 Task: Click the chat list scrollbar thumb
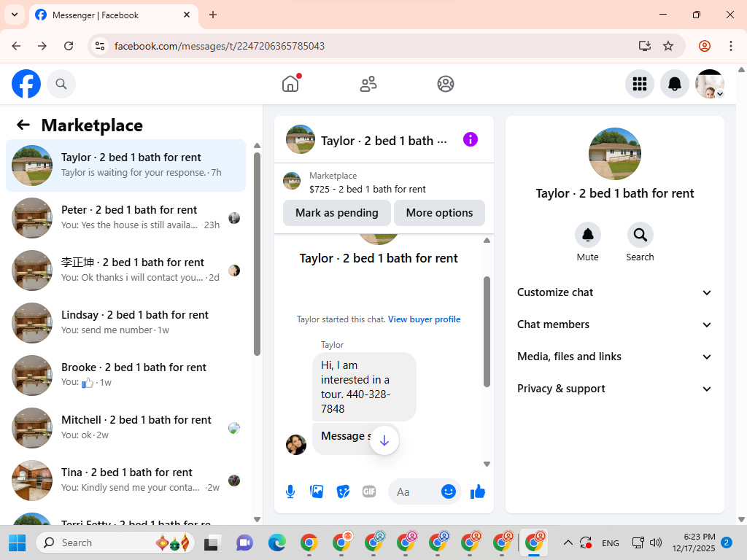(258, 254)
